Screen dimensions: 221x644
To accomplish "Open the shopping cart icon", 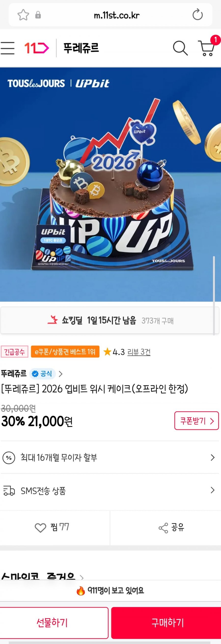I will (x=207, y=48).
